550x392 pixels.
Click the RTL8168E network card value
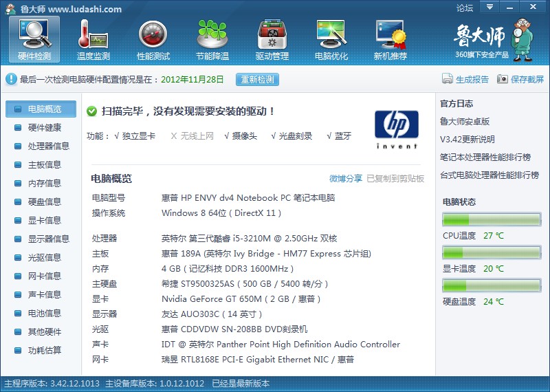pos(258,360)
